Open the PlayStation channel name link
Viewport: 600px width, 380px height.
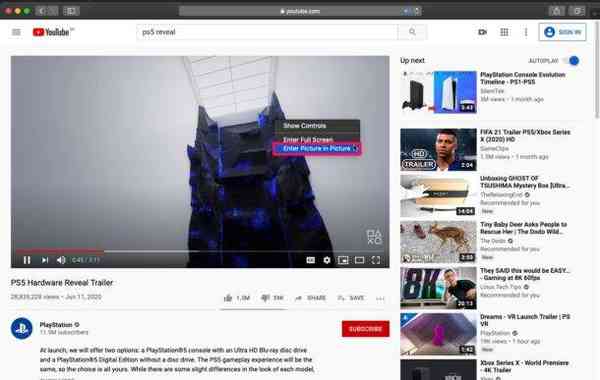(56, 325)
